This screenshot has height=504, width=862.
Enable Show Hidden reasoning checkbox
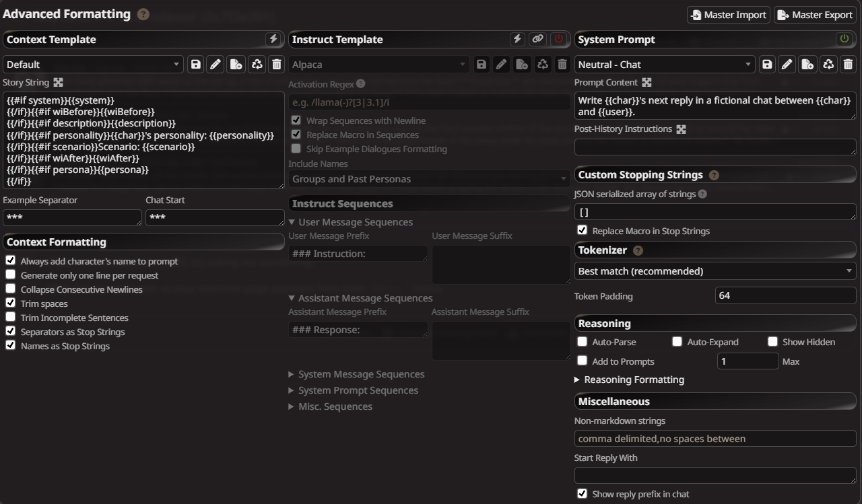click(x=772, y=342)
